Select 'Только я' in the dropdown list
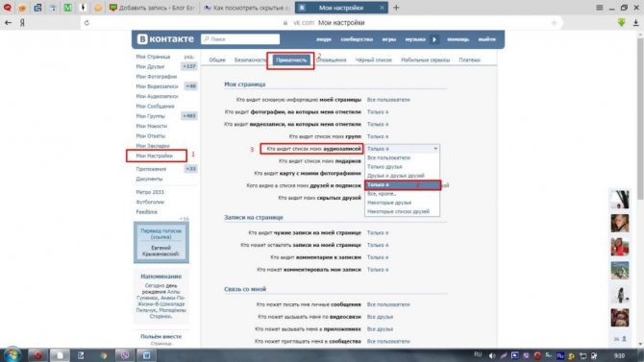 click(x=403, y=184)
